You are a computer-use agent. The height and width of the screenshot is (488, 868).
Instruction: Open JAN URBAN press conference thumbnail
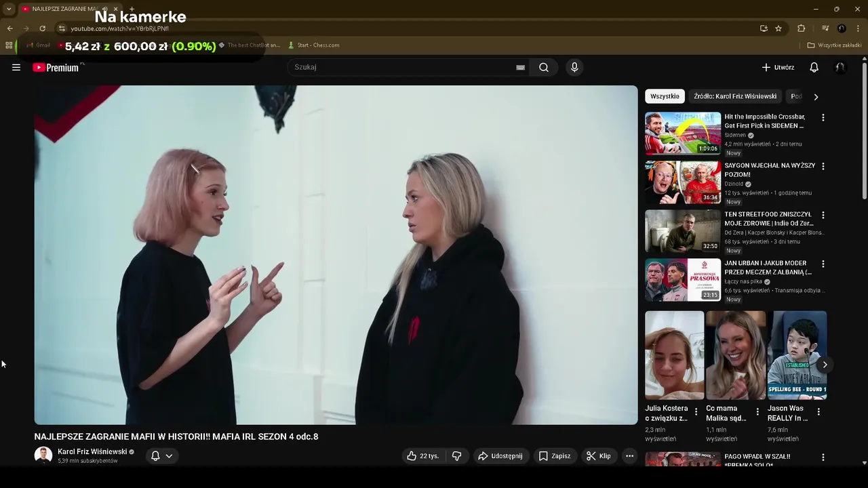tap(683, 280)
